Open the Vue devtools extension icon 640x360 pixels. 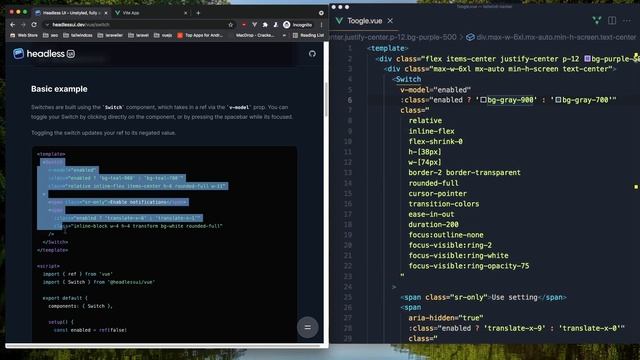pos(255,25)
